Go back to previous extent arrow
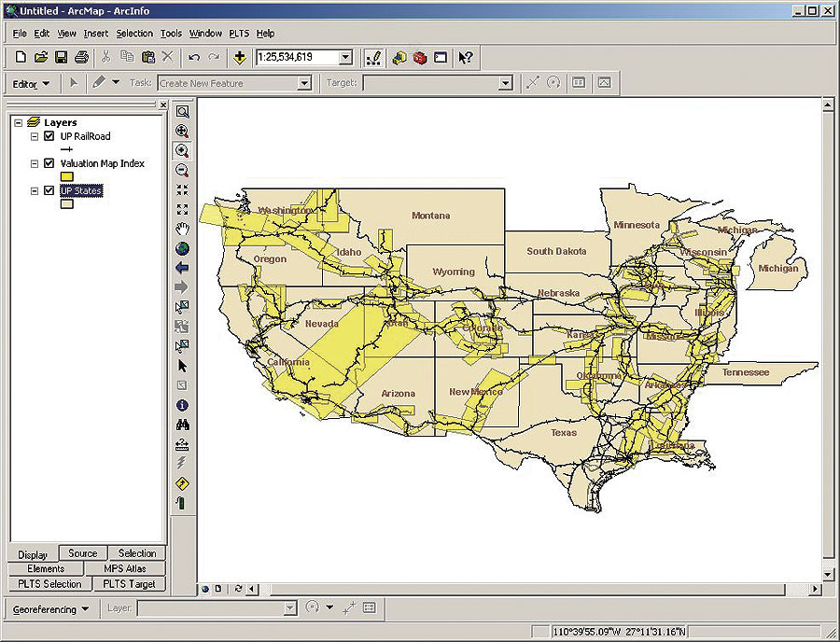The image size is (840, 642). pyautogui.click(x=182, y=268)
